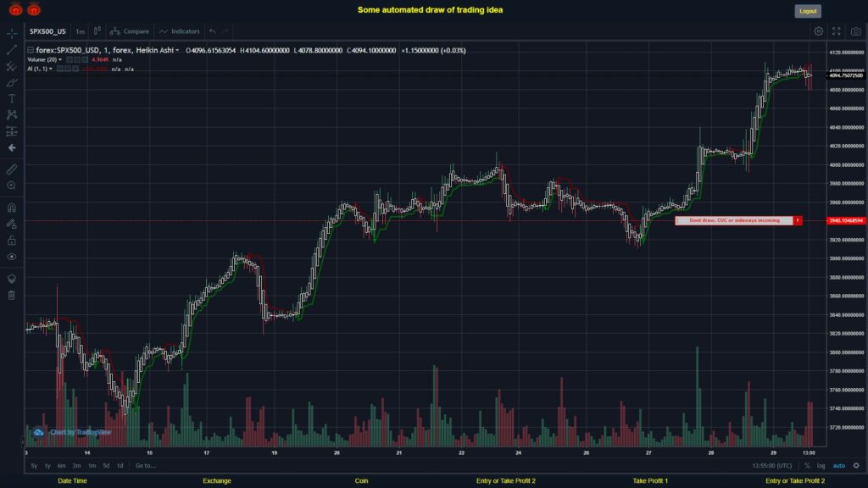Remove the AI indicator with its X icon
Viewport: 868px width, 488px height.
tap(75, 69)
